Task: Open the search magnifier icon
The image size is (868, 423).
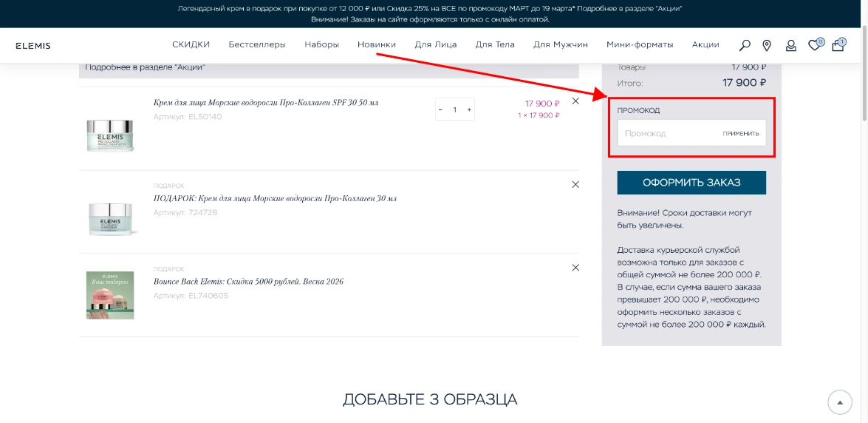Action: pyautogui.click(x=745, y=45)
